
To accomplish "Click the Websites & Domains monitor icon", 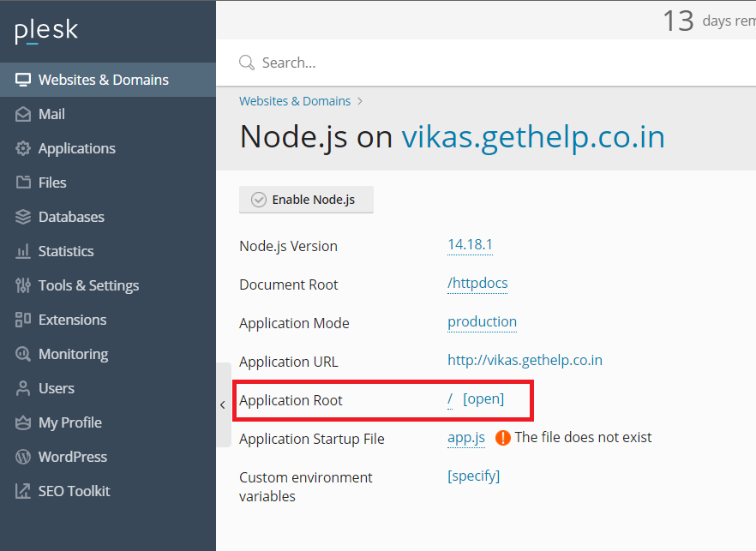I will (22, 80).
